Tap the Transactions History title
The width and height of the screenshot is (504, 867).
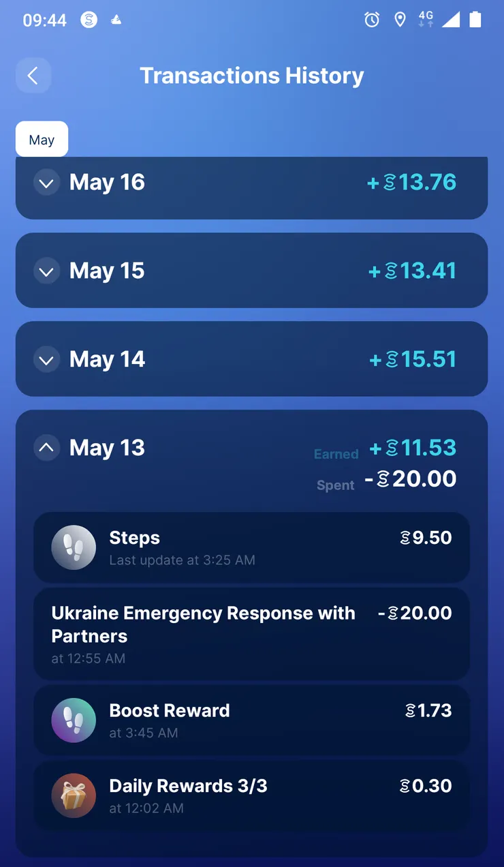252,76
